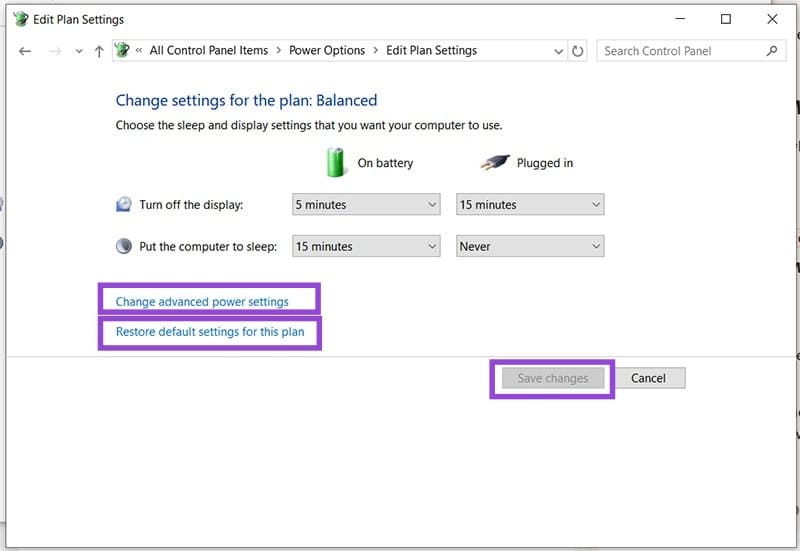Click the Plugged in column label
The height and width of the screenshot is (551, 800).
point(544,163)
